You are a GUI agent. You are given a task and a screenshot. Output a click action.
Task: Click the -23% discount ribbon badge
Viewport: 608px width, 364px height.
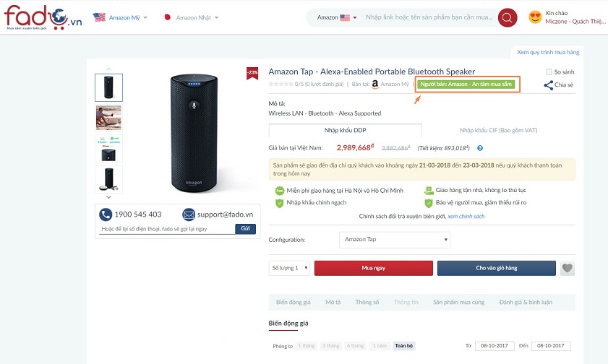(x=252, y=73)
